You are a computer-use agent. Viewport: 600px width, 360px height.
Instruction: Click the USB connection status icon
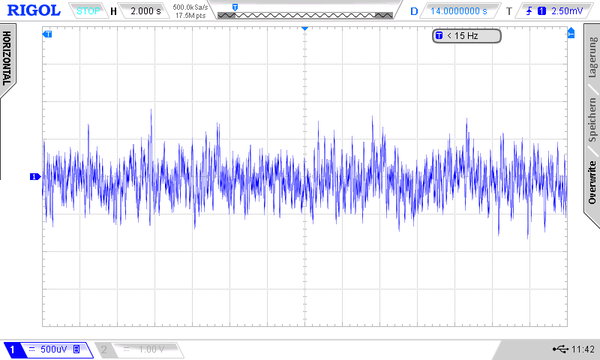(x=561, y=349)
